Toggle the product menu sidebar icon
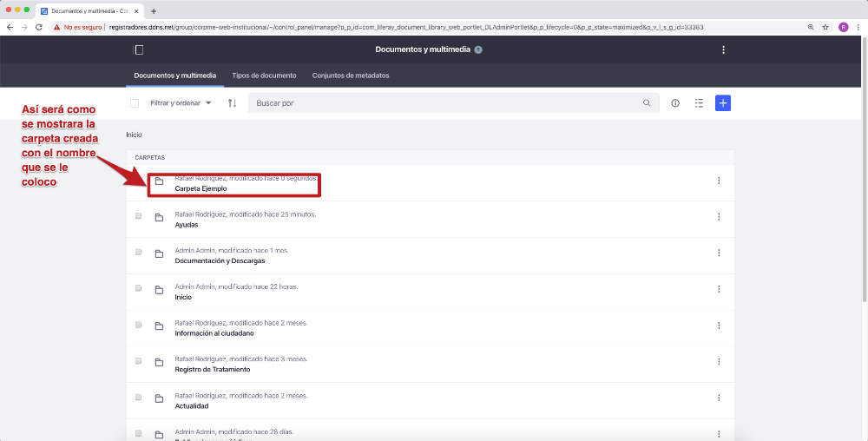The image size is (868, 441). (x=139, y=49)
